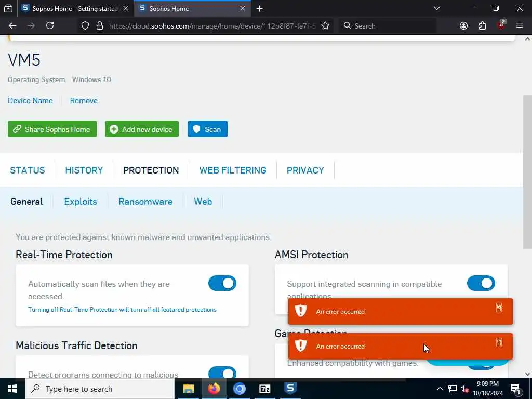
Task: Close the Sophos Home - Getting started tab
Action: tap(126, 9)
